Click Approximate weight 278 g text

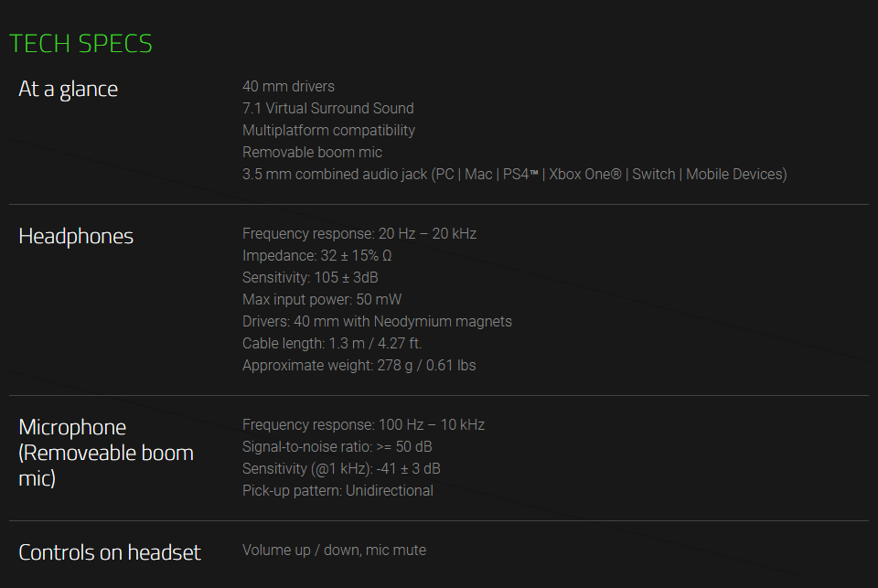pos(359,366)
